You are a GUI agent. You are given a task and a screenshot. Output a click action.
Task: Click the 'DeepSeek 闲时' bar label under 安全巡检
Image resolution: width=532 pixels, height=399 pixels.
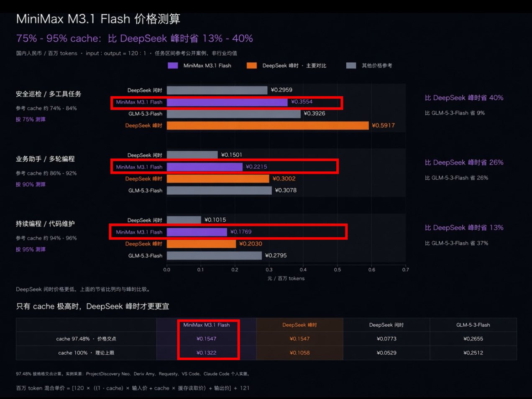[x=145, y=90]
